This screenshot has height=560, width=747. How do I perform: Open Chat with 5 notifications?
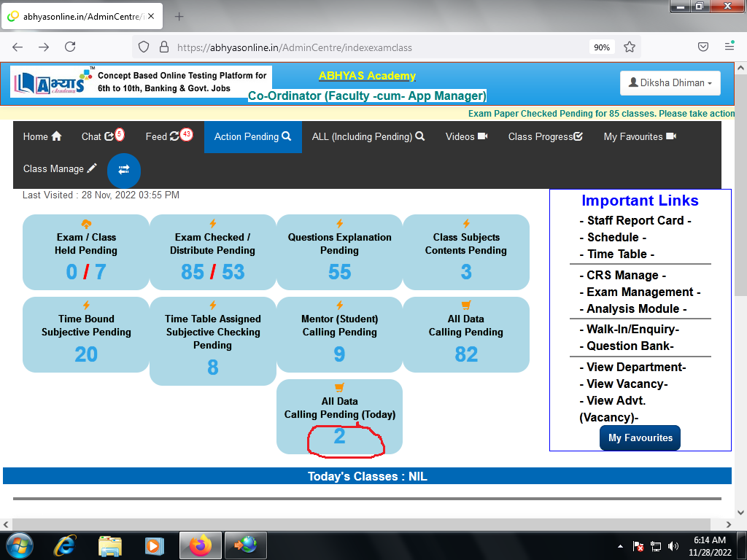pos(102,136)
